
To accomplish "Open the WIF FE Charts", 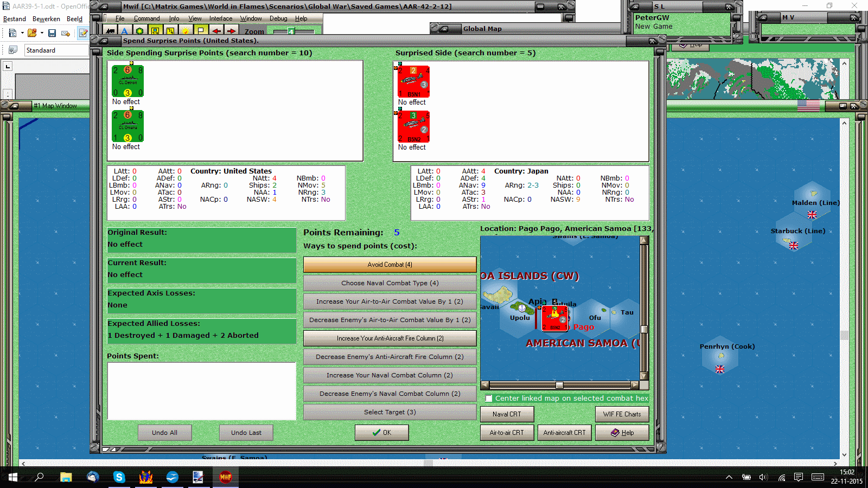I will click(x=622, y=414).
